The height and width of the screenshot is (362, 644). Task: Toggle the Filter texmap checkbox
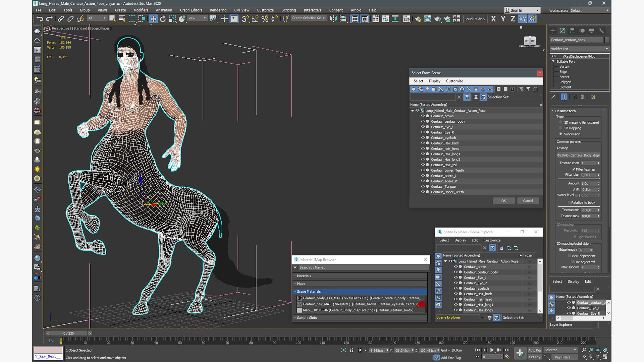[x=574, y=169]
